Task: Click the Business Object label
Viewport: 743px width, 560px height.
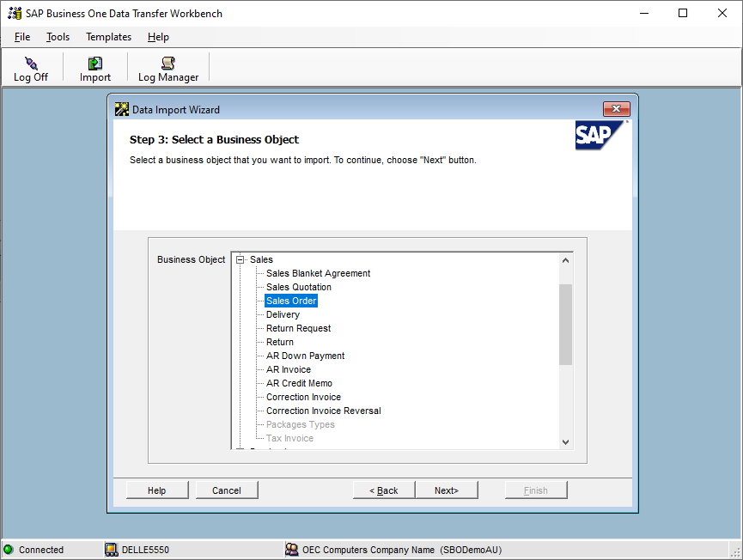Action: tap(191, 259)
